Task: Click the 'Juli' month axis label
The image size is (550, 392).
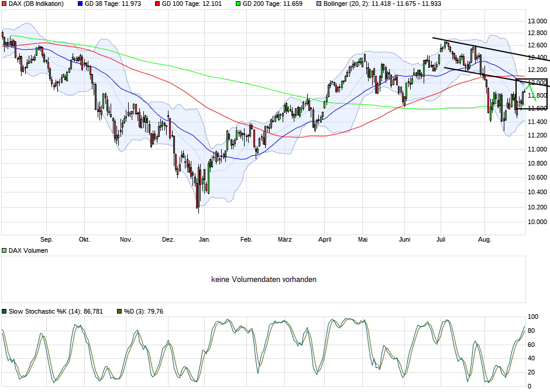Action: pyautogui.click(x=441, y=239)
